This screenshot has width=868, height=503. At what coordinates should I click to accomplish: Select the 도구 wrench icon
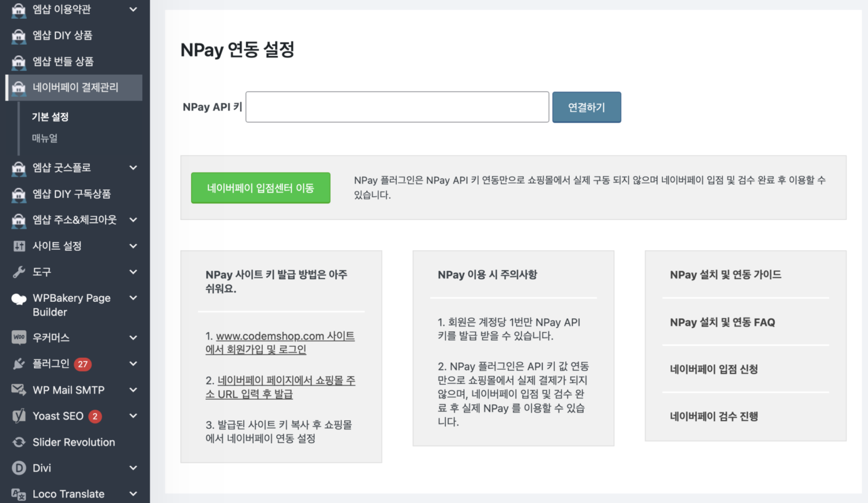(x=18, y=272)
